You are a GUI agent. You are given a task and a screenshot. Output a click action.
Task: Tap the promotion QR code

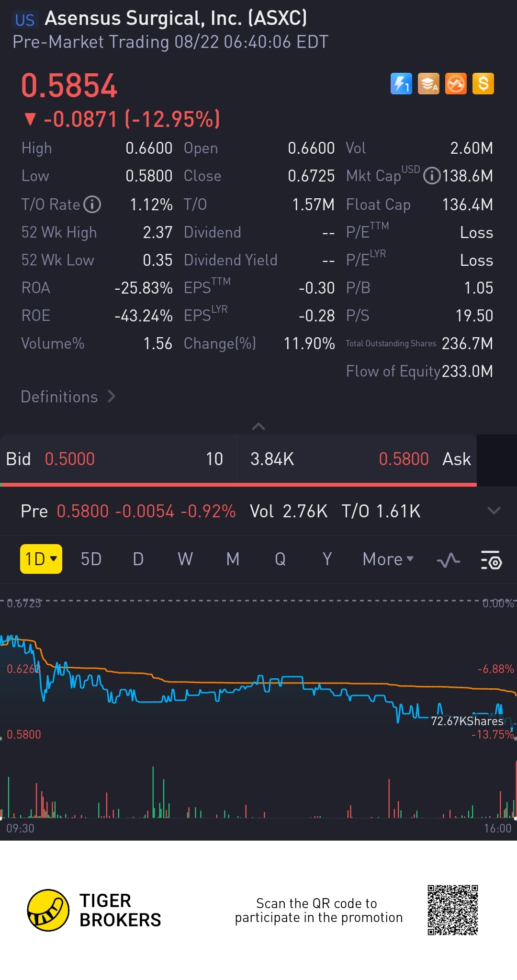pyautogui.click(x=453, y=910)
